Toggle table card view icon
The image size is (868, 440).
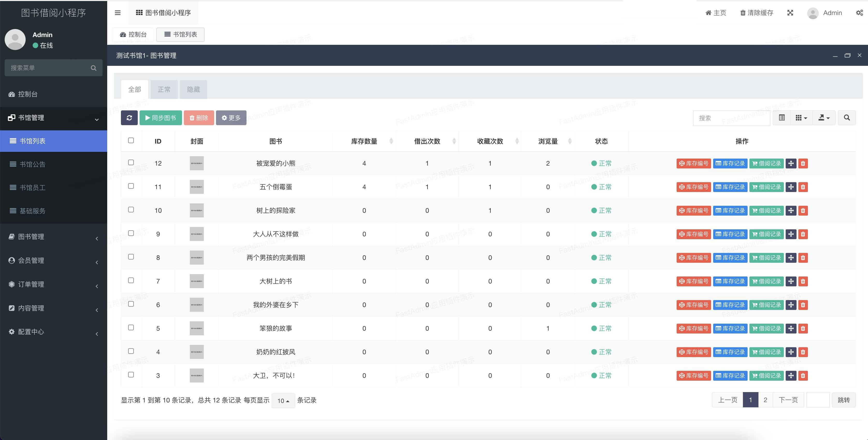[782, 118]
